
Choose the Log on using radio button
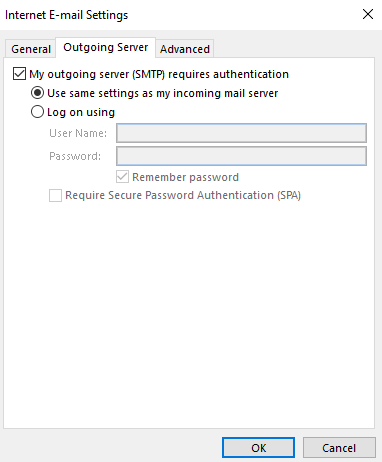(x=37, y=112)
